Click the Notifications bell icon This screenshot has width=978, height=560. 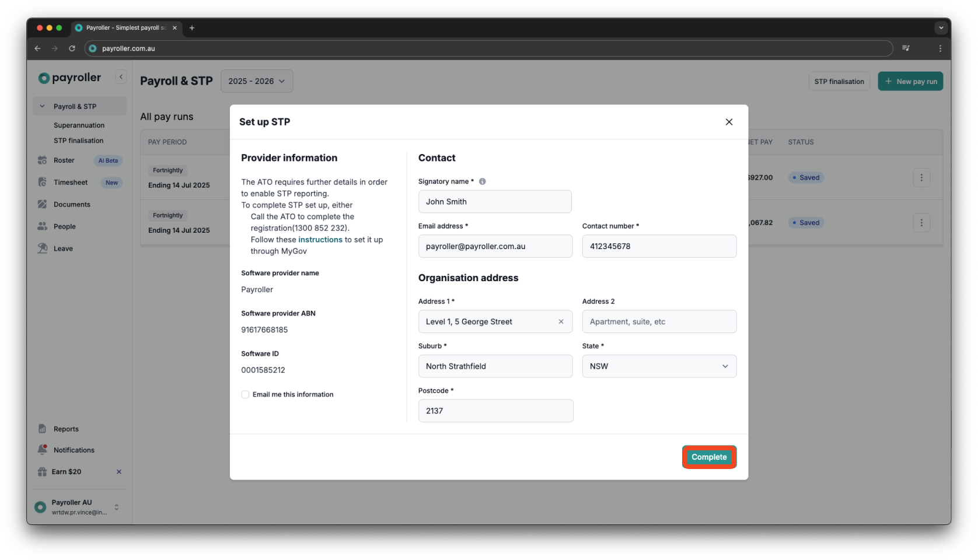[42, 450]
